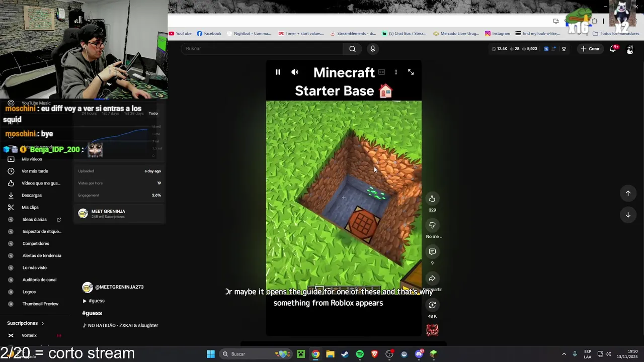Open Ideas diarias sidebar item
The height and width of the screenshot is (362, 644).
click(x=35, y=220)
